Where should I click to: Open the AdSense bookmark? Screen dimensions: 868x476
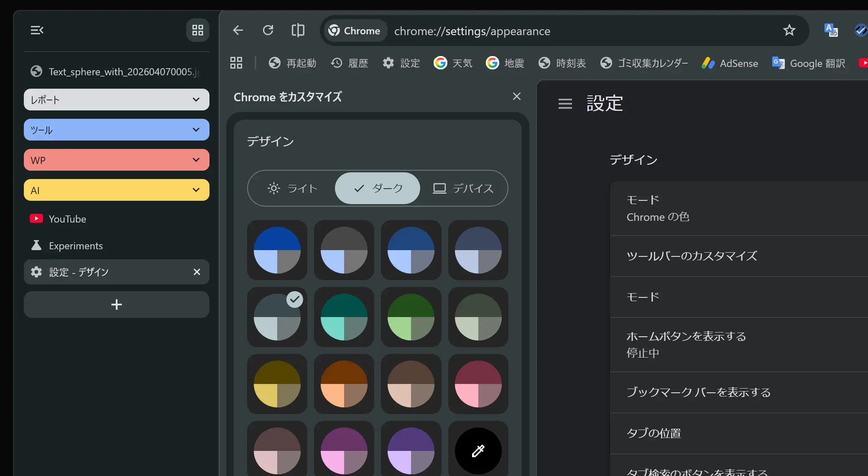point(730,63)
